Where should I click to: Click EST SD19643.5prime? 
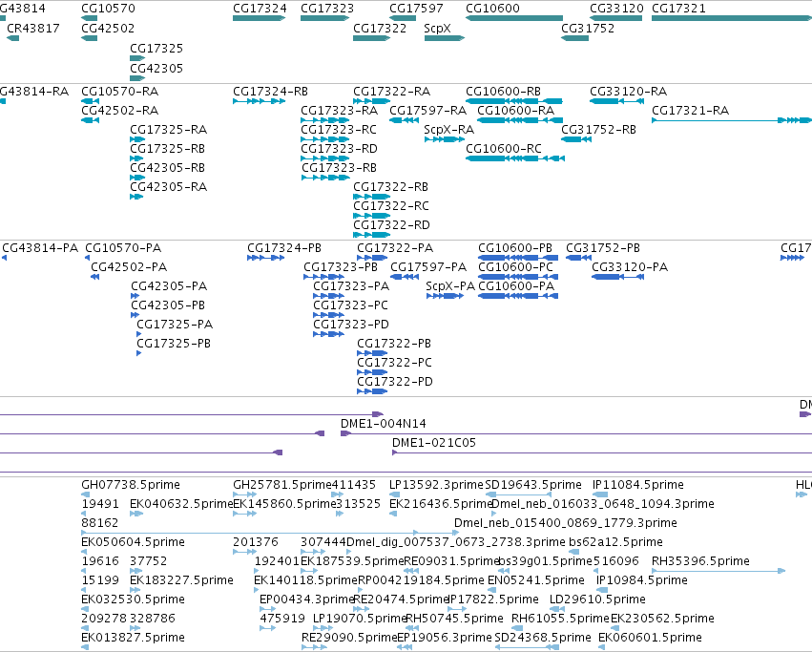[x=518, y=494]
